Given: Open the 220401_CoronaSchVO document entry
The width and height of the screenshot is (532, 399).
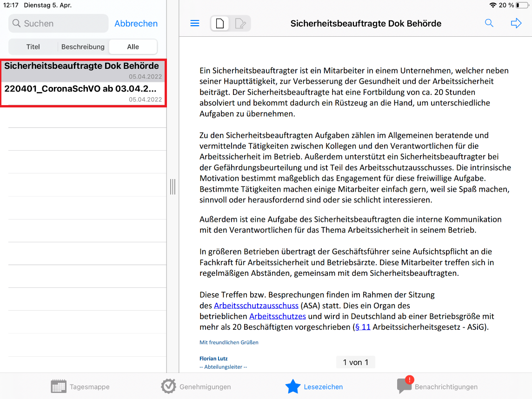Looking at the screenshot, I should (x=83, y=93).
